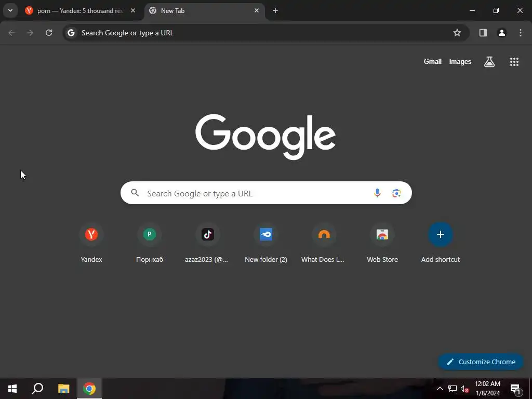Click the Chrome taskbar icon
Screen dimensions: 532x399
click(89, 389)
